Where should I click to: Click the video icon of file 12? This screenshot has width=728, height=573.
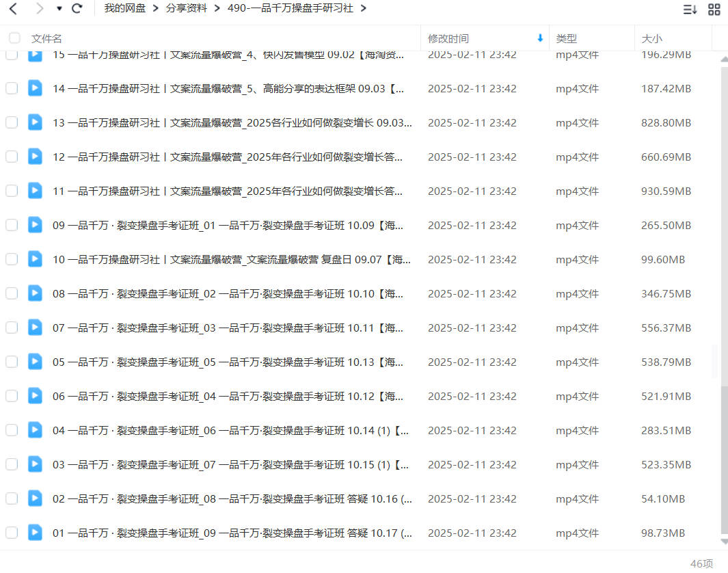[x=35, y=156]
